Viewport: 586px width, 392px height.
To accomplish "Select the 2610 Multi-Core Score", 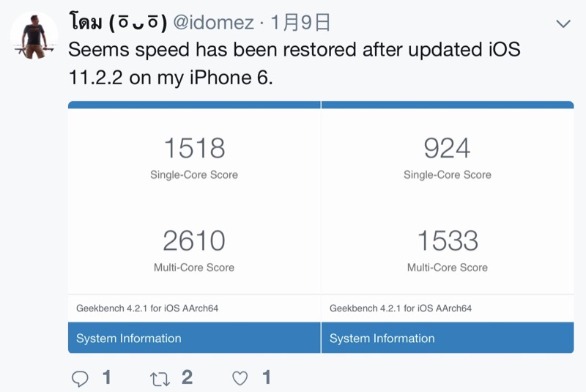I will (194, 241).
